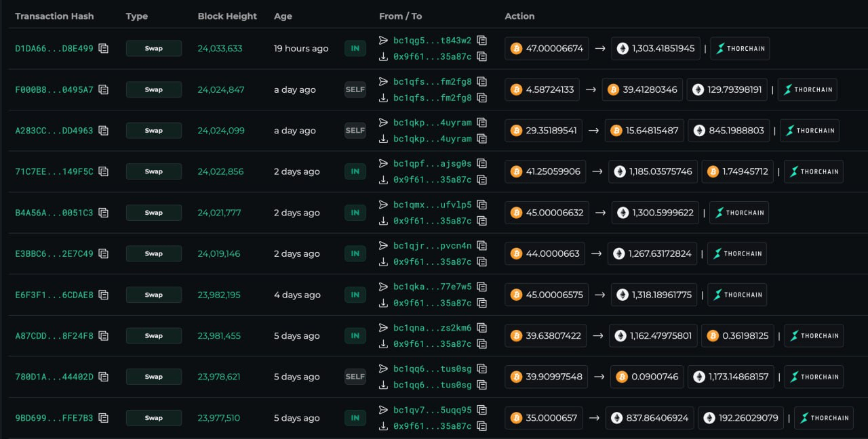
Task: Open block height 24,024,847
Action: click(x=221, y=89)
